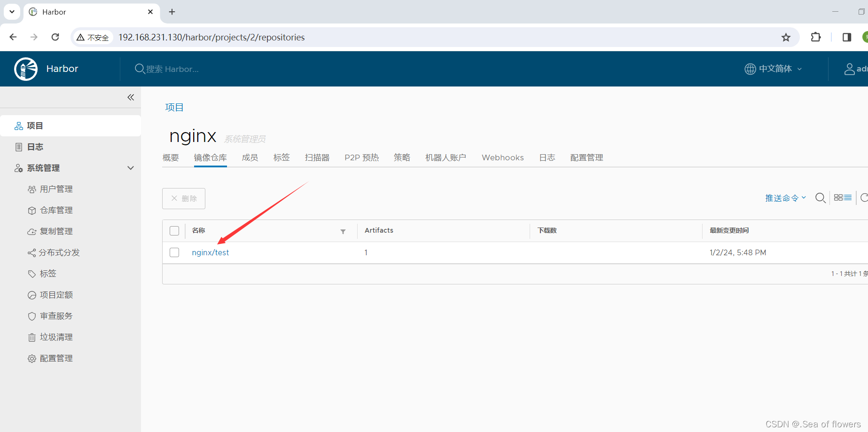
Task: Switch to the Webhooks tab
Action: pyautogui.click(x=503, y=157)
